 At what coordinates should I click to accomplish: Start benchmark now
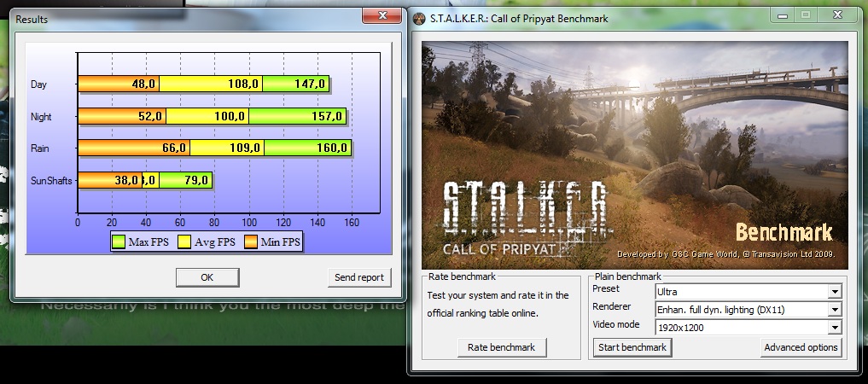[x=632, y=347]
